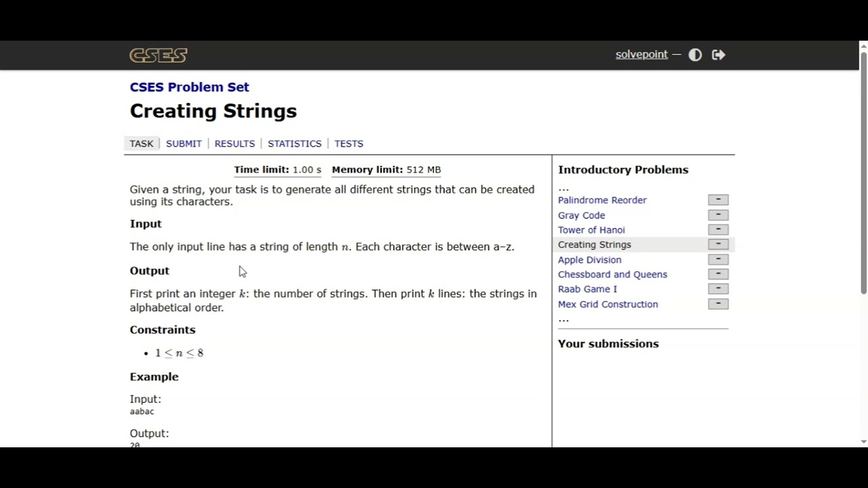Image resolution: width=868 pixels, height=488 pixels.
Task: Click status icon beside Mex Grid Construction
Action: coord(718,304)
